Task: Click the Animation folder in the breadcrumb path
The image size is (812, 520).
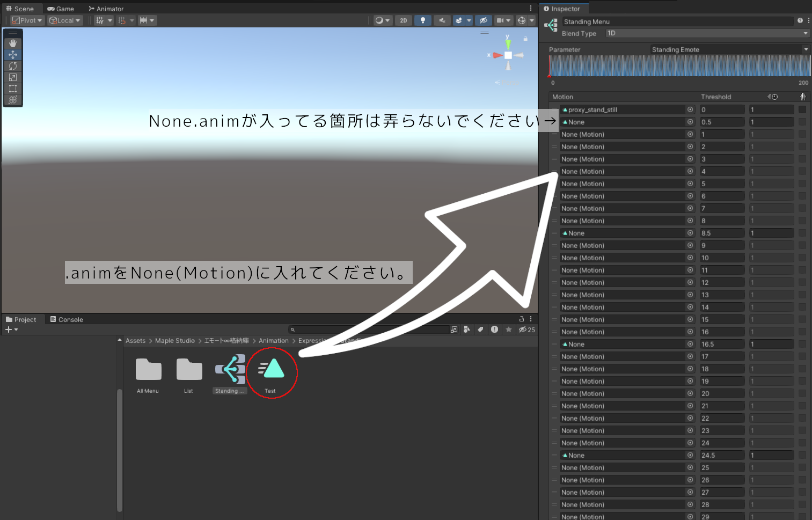Action: coord(274,340)
